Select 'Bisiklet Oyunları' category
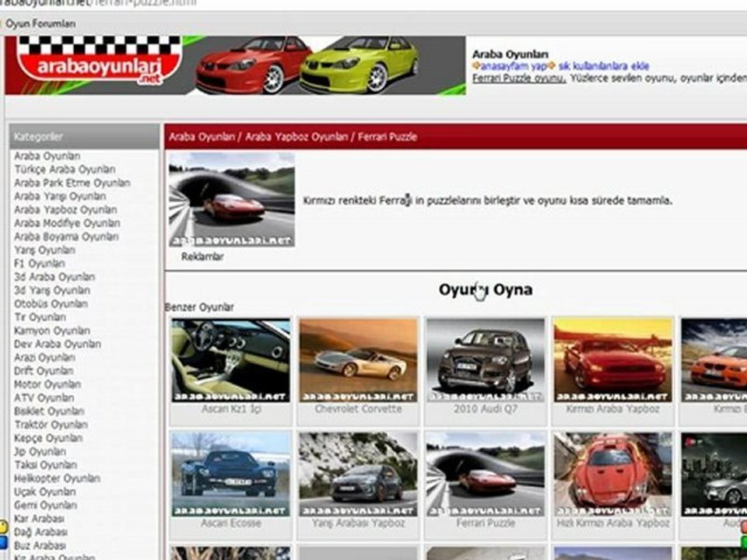The image size is (747, 560). pyautogui.click(x=49, y=411)
